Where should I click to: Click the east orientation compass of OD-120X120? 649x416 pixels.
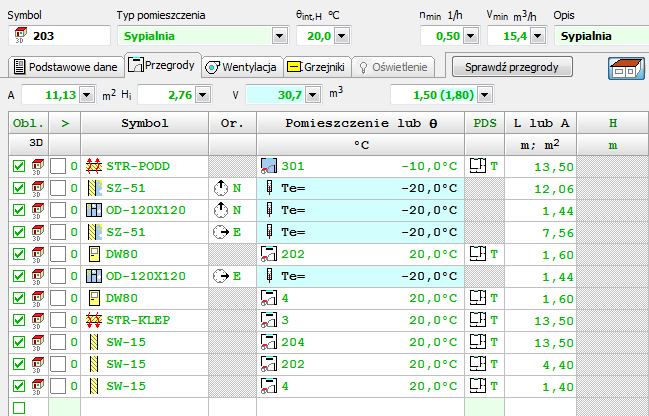pos(221,276)
